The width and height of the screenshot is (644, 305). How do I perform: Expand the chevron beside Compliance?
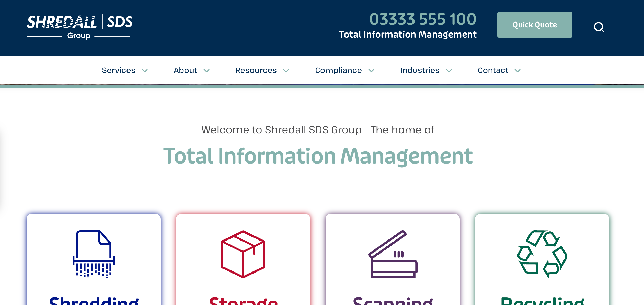pyautogui.click(x=371, y=71)
